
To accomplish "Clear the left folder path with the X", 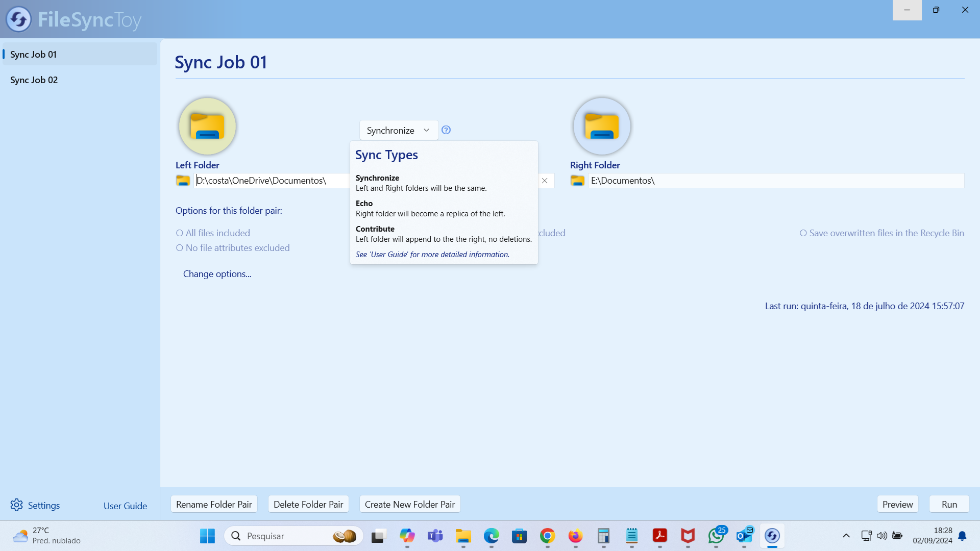I will (545, 181).
